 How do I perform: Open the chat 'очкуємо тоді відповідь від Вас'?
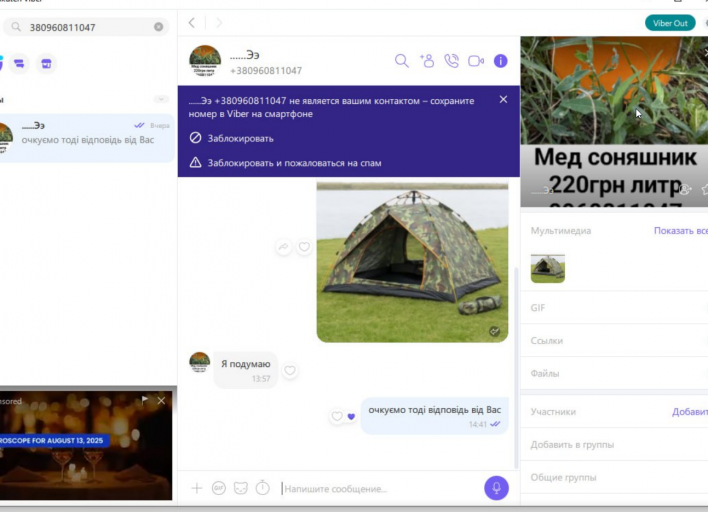86,138
